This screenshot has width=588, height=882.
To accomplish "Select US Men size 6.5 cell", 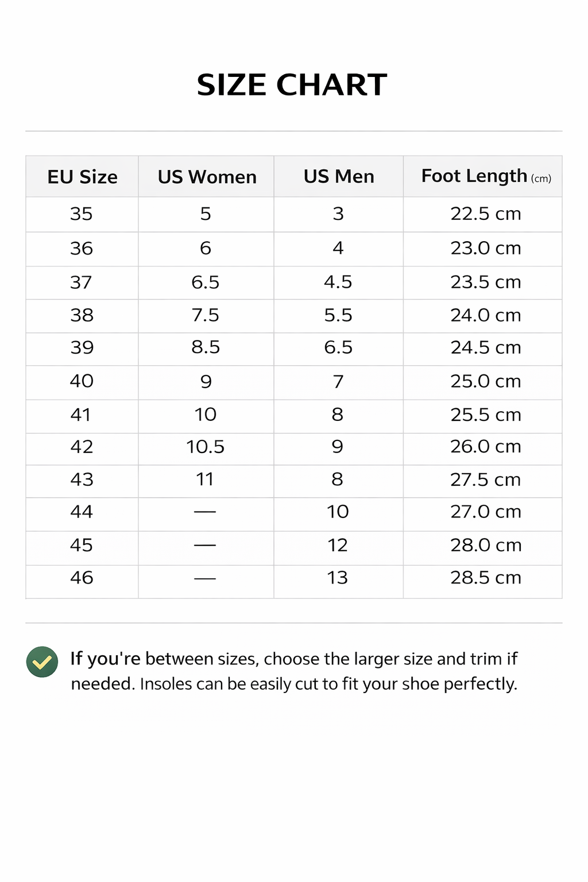I will coord(338,347).
